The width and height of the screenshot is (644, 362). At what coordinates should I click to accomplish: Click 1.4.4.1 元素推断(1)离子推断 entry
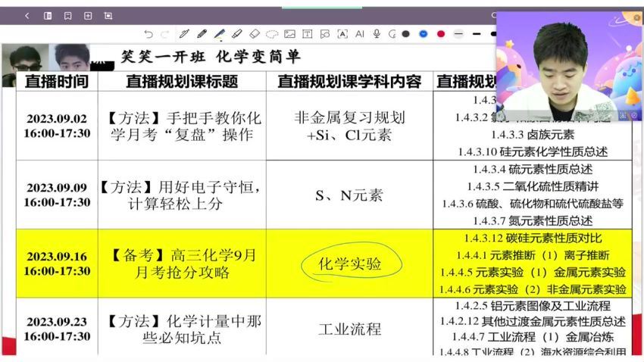(x=533, y=255)
